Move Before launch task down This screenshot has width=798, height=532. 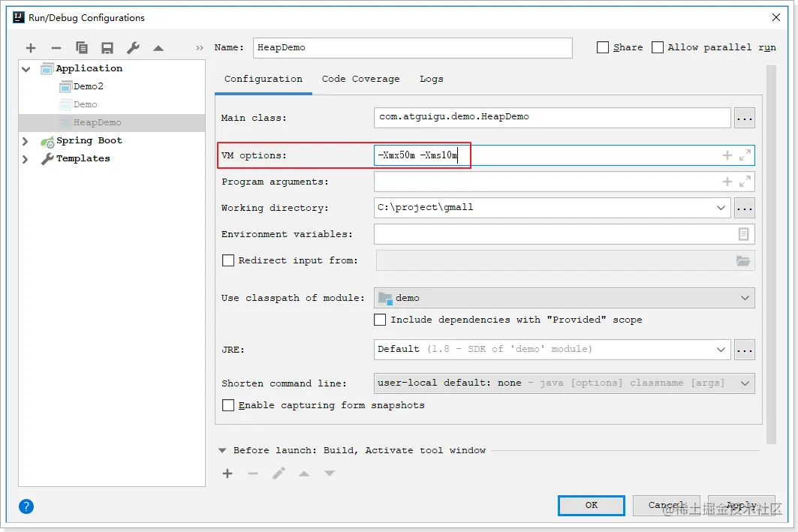coord(330,473)
